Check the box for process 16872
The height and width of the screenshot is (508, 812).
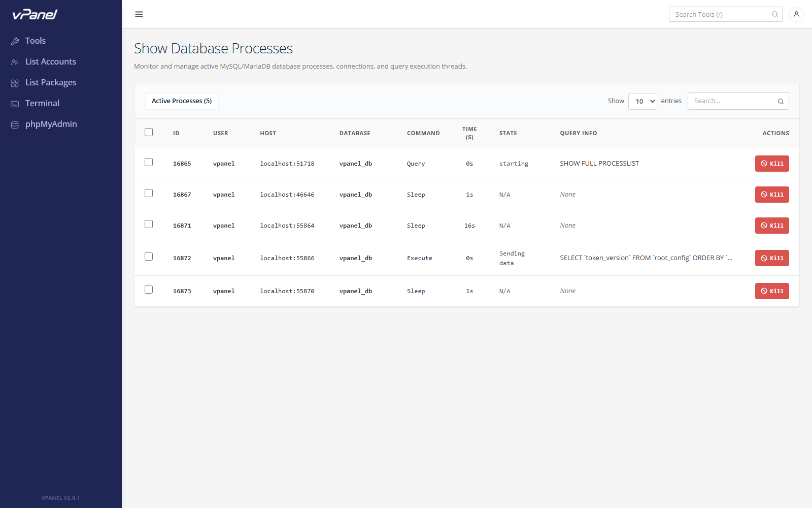pyautogui.click(x=149, y=257)
